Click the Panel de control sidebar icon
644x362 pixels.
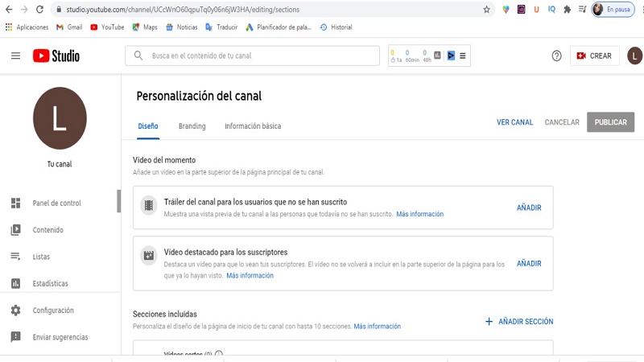pyautogui.click(x=15, y=203)
